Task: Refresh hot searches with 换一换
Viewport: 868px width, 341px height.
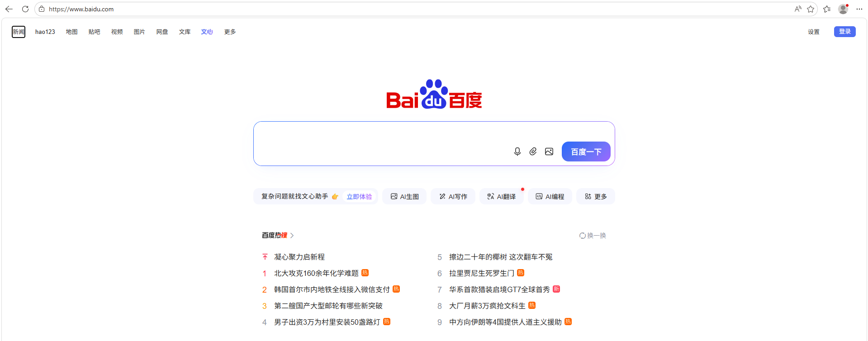Action: (593, 236)
